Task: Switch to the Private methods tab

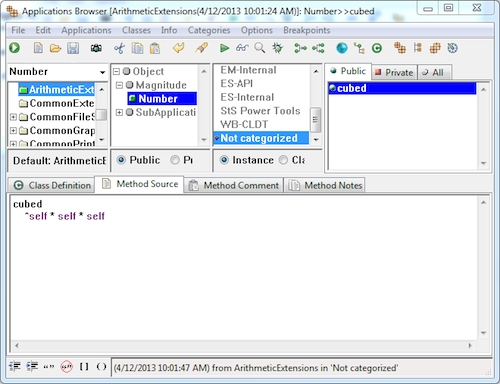Action: 394,72
